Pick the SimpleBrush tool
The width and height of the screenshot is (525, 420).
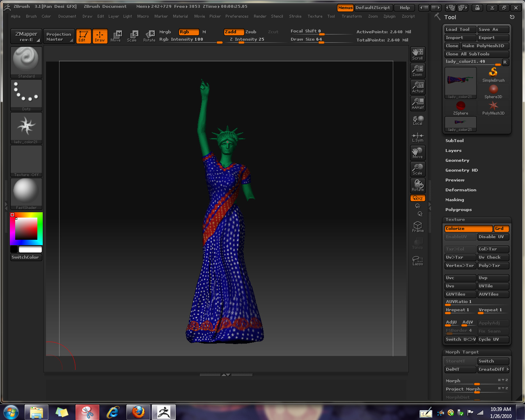pos(493,75)
